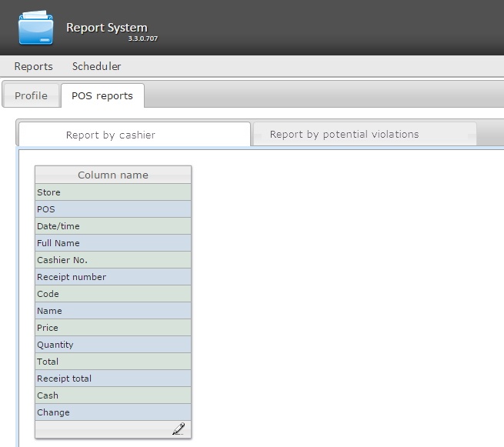Select the Store column row

click(x=113, y=192)
